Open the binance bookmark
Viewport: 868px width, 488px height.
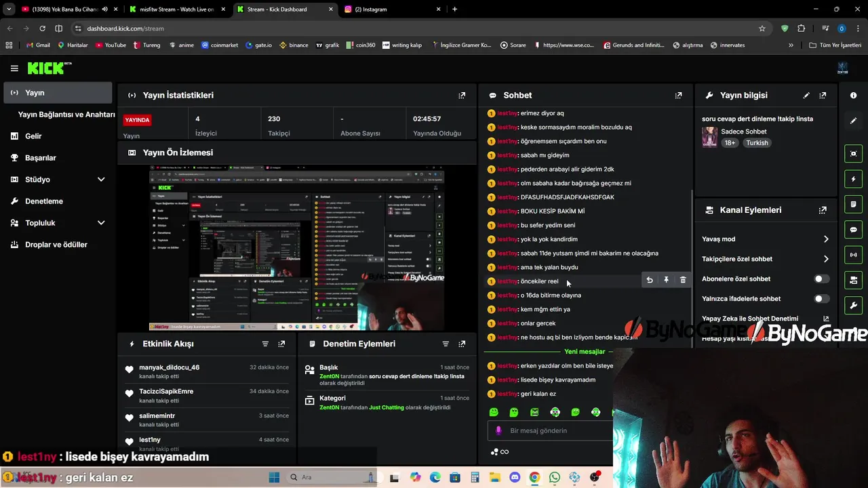(294, 45)
